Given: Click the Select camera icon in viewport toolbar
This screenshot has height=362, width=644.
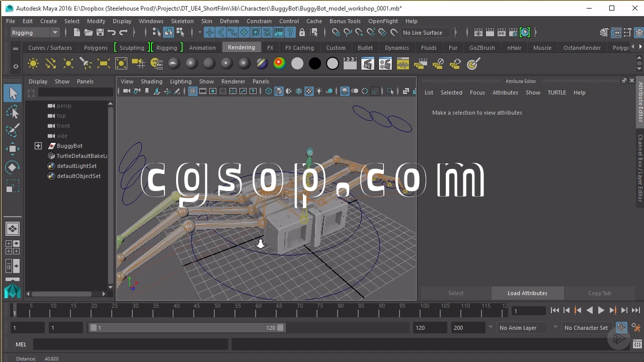Looking at the screenshot, I should (x=126, y=92).
